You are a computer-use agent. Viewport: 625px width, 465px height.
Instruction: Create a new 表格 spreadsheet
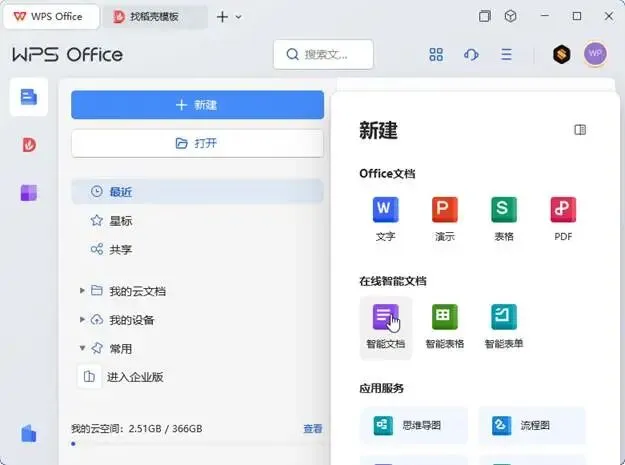(x=504, y=219)
